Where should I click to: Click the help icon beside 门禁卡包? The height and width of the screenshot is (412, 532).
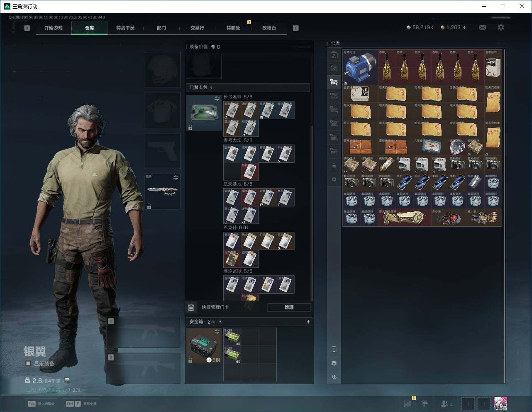point(212,88)
